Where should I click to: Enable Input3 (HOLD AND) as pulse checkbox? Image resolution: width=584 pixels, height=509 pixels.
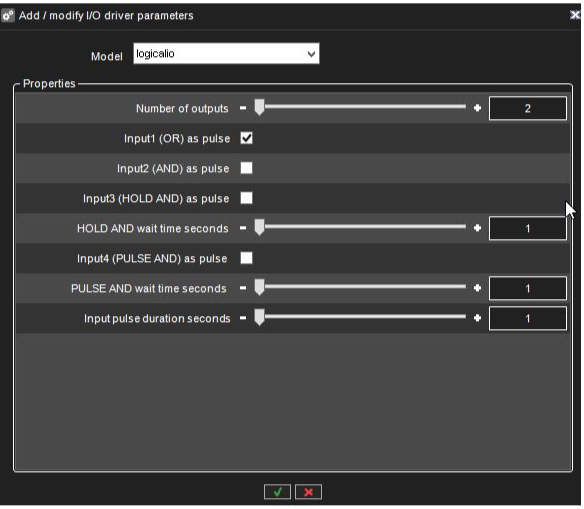247,198
